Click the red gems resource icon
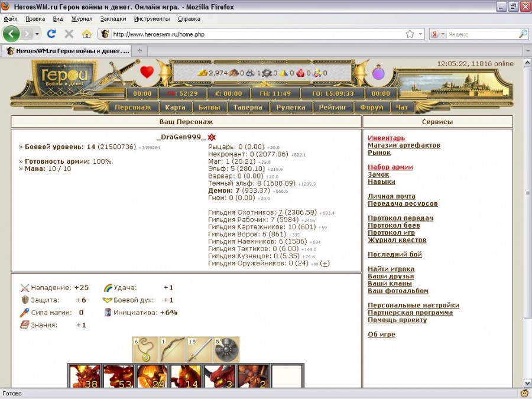 coord(300,73)
